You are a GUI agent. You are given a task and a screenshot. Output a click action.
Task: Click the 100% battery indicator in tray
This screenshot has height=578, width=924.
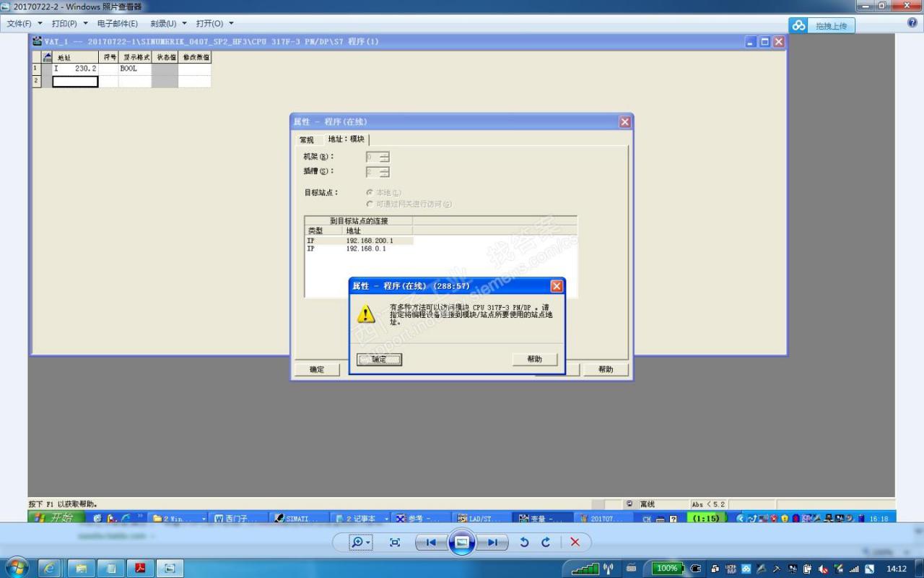pos(668,569)
